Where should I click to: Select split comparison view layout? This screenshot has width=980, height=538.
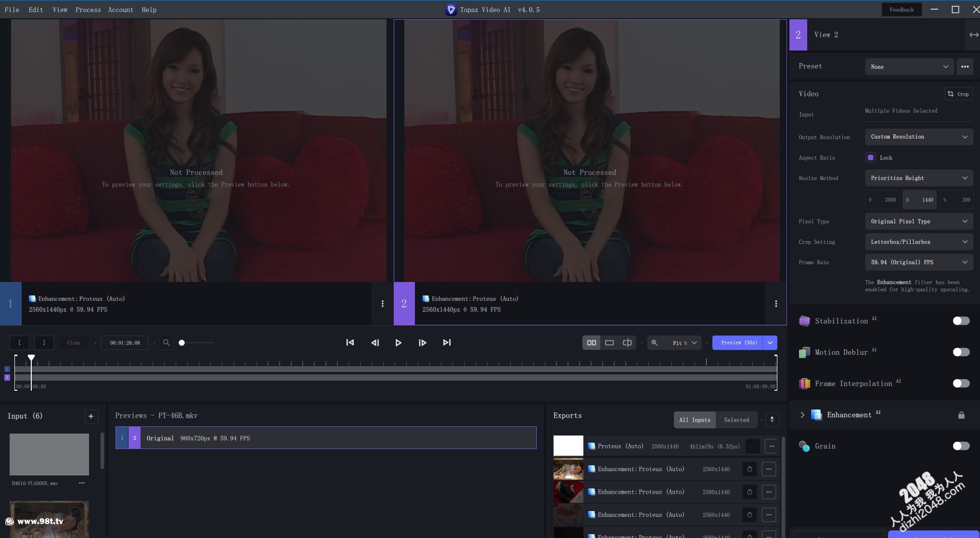coord(627,343)
